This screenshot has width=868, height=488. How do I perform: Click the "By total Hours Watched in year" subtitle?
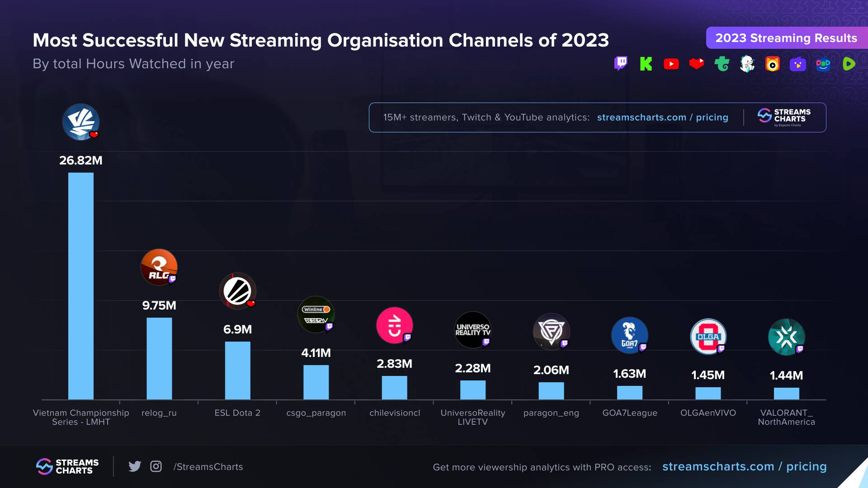pos(133,64)
